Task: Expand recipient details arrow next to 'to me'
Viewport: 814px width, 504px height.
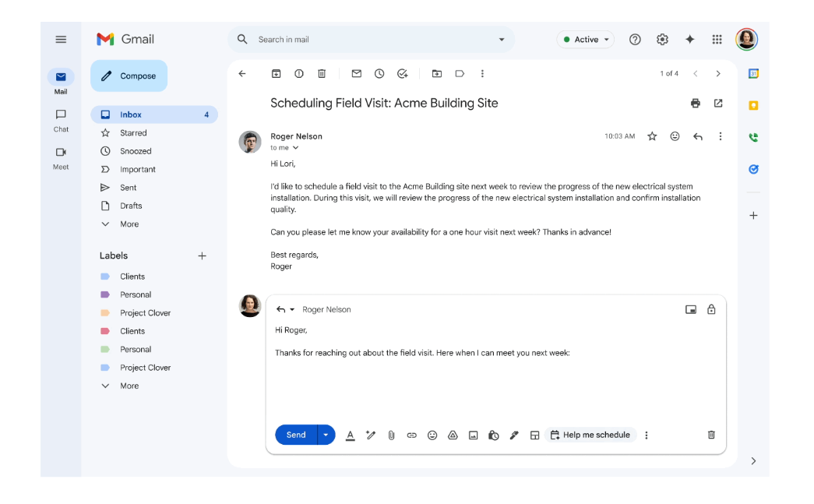Action: tap(295, 148)
